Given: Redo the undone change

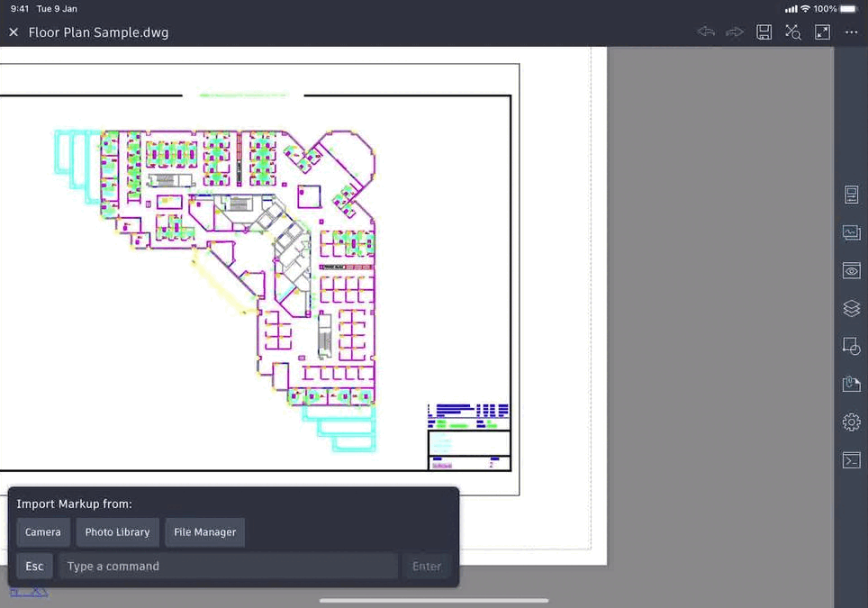Looking at the screenshot, I should tap(734, 32).
